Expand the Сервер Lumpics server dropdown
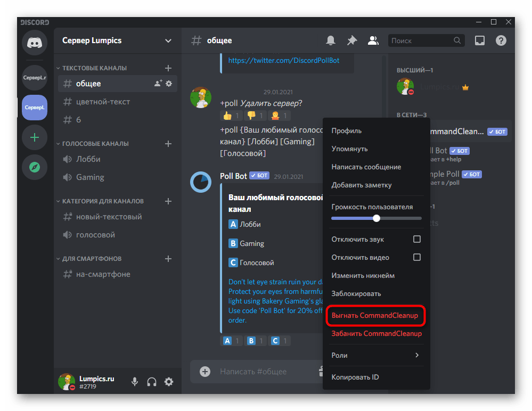This screenshot has width=532, height=411. (x=168, y=41)
